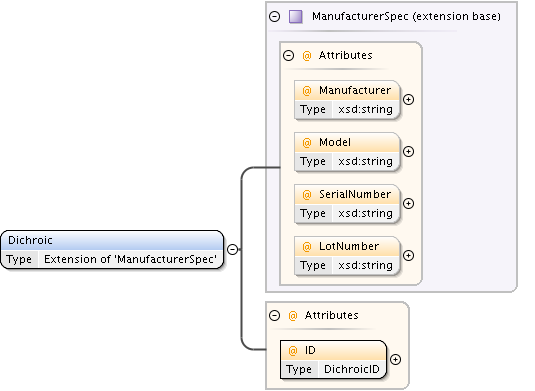Click the Attributes label inside ManufacturerSpec
Viewport: 535px width, 391px height.
tap(345, 55)
